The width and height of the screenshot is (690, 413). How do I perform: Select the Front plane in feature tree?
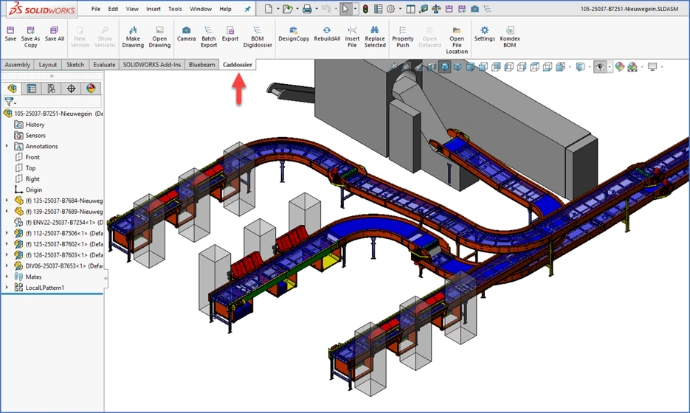click(x=32, y=157)
